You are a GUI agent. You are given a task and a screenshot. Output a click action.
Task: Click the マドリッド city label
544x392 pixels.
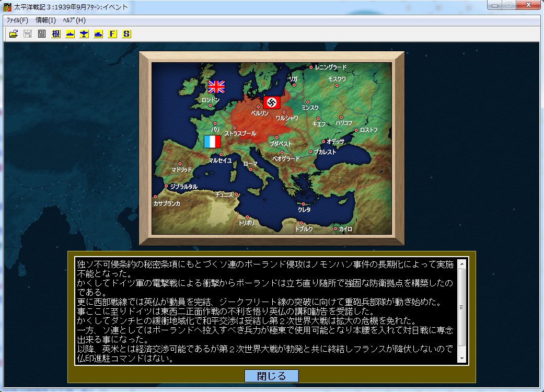click(181, 170)
